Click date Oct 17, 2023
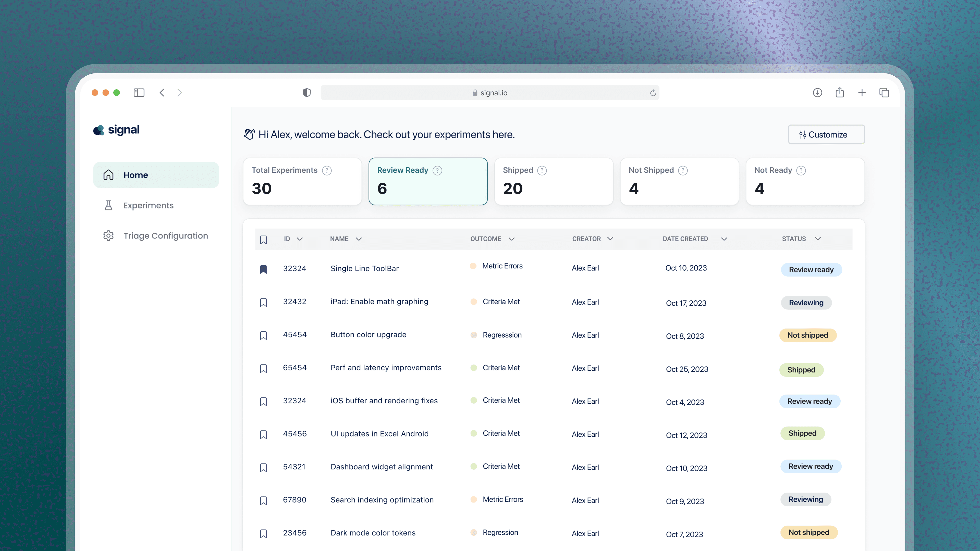 686,303
